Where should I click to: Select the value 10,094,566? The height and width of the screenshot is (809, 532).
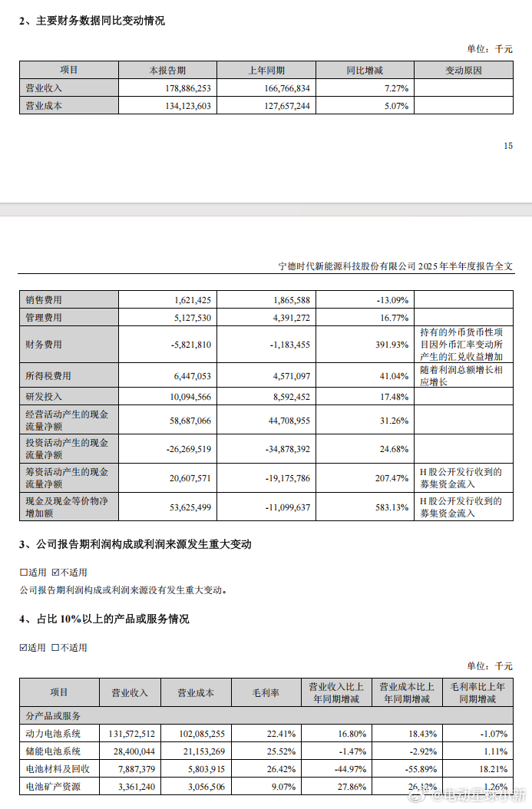pos(190,397)
